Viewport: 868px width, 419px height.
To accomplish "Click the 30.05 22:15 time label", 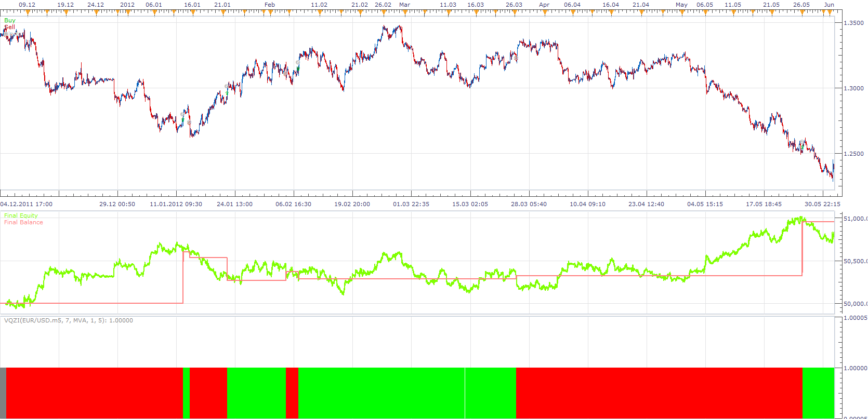I will pos(823,204).
